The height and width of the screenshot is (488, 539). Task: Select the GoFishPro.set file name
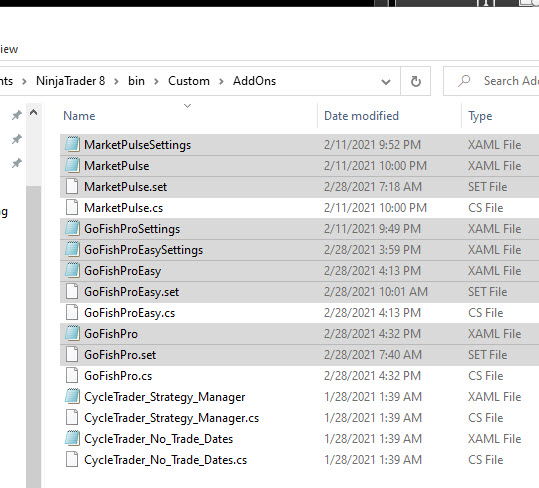pos(120,355)
